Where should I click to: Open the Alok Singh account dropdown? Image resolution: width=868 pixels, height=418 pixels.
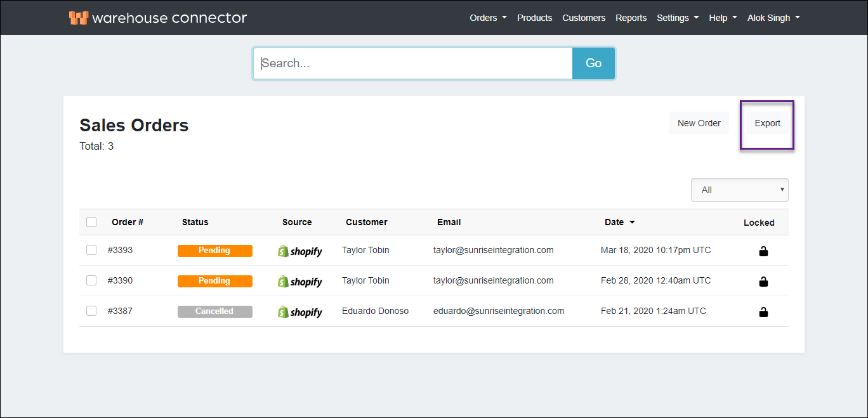(773, 18)
